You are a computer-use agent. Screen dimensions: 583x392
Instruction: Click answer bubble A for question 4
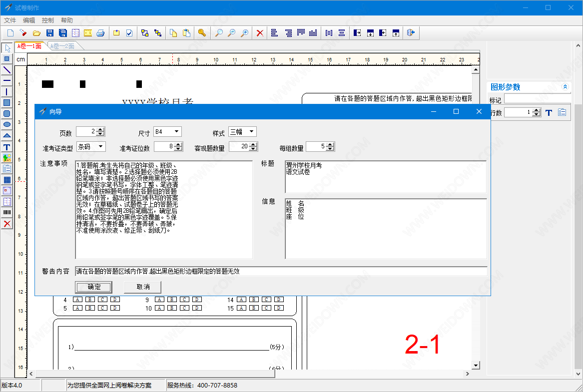point(77,300)
